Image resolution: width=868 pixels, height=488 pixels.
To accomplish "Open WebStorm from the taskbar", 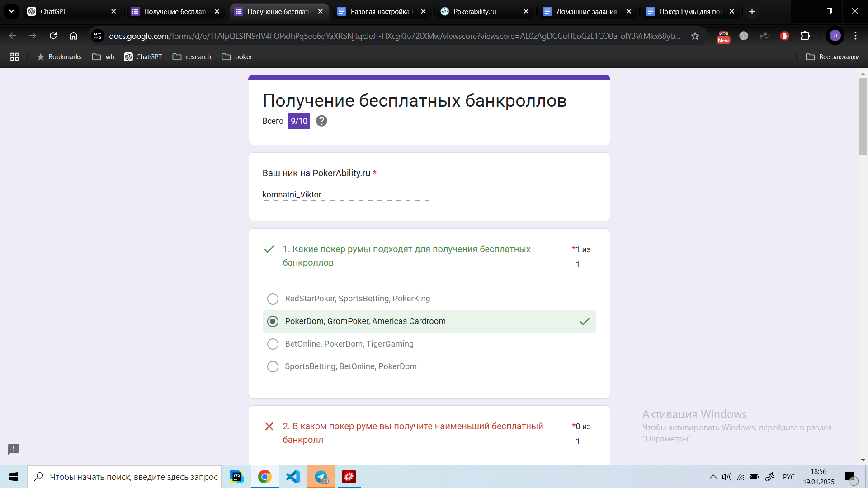I will click(236, 477).
